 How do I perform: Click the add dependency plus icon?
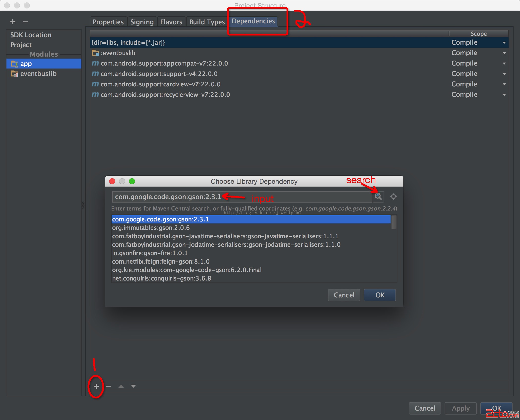tap(96, 386)
